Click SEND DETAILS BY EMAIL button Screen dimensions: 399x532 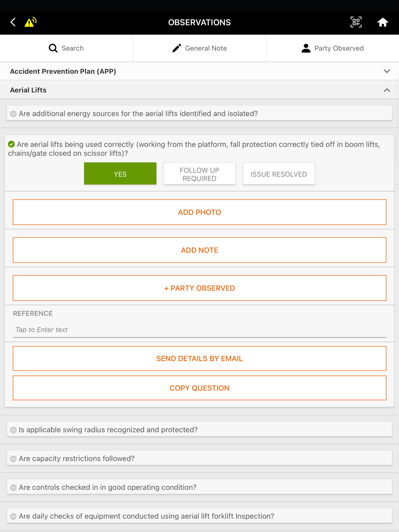pos(199,358)
